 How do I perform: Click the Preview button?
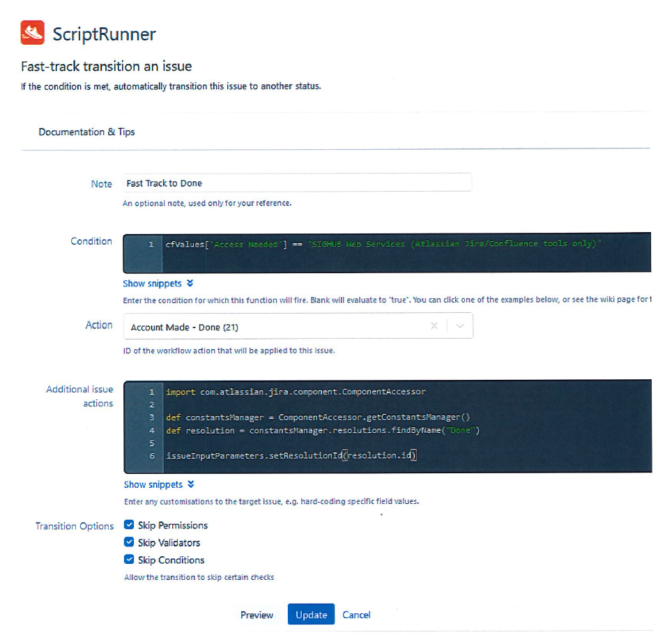[x=257, y=615]
